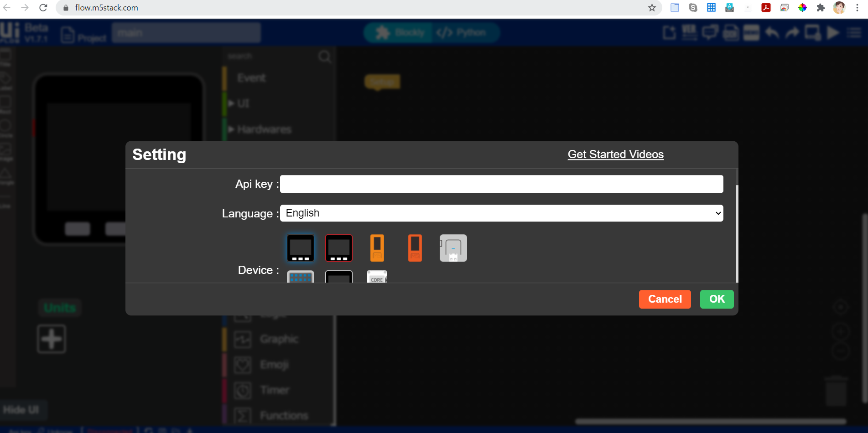Click the Units label
Screen dimensions: 868x433
pos(60,308)
